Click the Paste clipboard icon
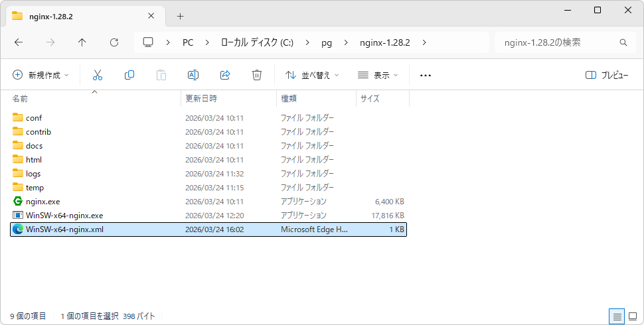Image resolution: width=644 pixels, height=325 pixels. pyautogui.click(x=161, y=75)
